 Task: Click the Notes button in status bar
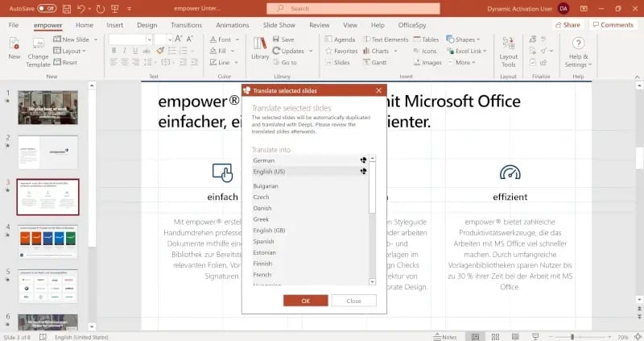point(444,336)
